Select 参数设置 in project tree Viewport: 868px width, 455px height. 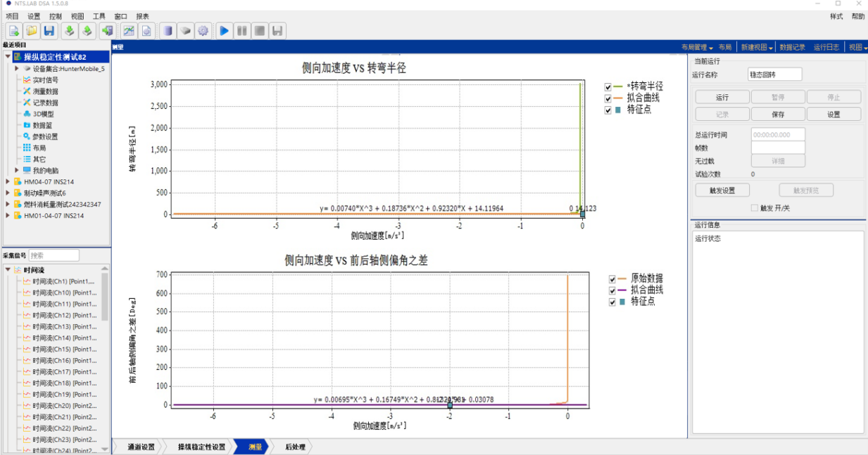point(45,136)
